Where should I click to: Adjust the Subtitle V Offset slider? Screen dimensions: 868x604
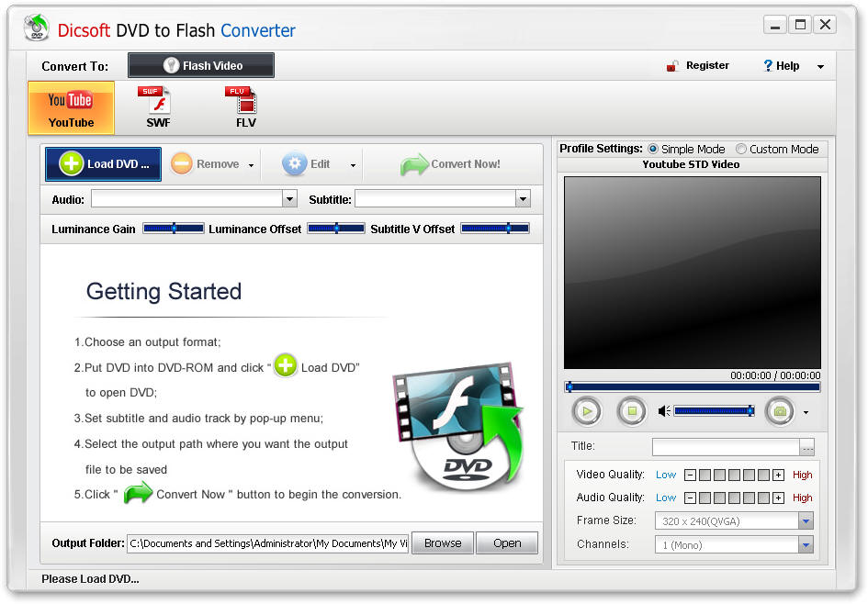coord(495,229)
